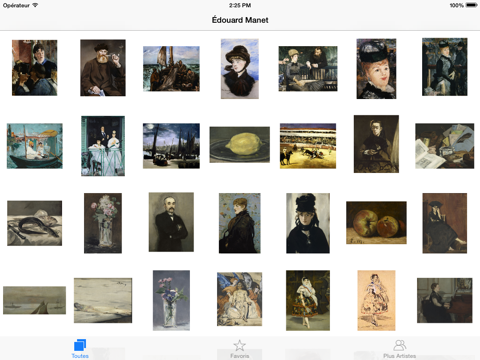Screen dimensions: 480x360
Task: Open the purple flowers in glass vase painting
Action: click(171, 300)
